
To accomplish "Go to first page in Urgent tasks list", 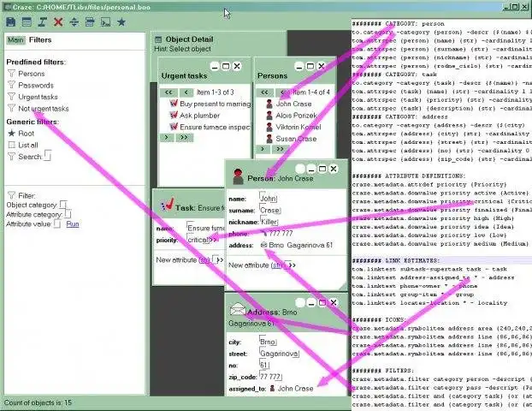I will [168, 92].
